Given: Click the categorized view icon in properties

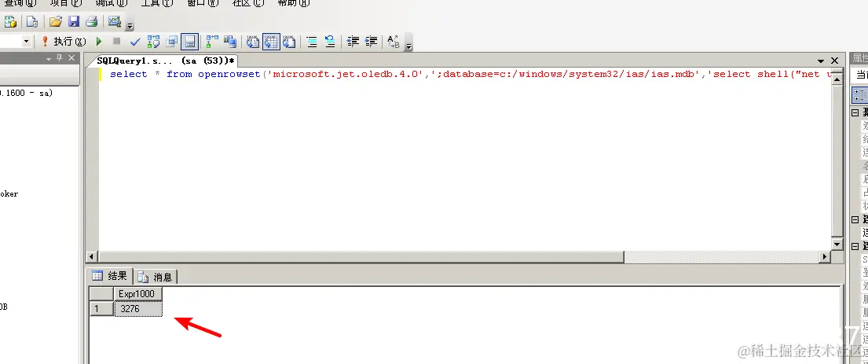Looking at the screenshot, I should coord(859,94).
